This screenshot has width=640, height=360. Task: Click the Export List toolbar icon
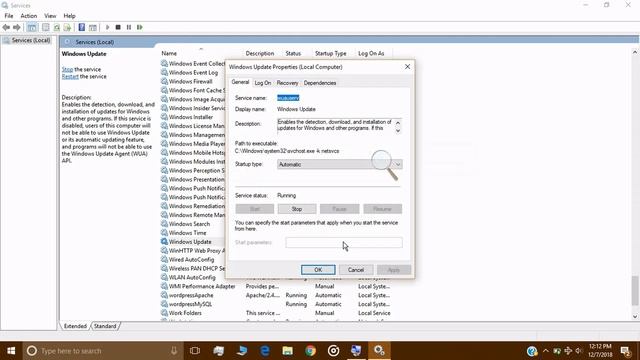pyautogui.click(x=67, y=27)
